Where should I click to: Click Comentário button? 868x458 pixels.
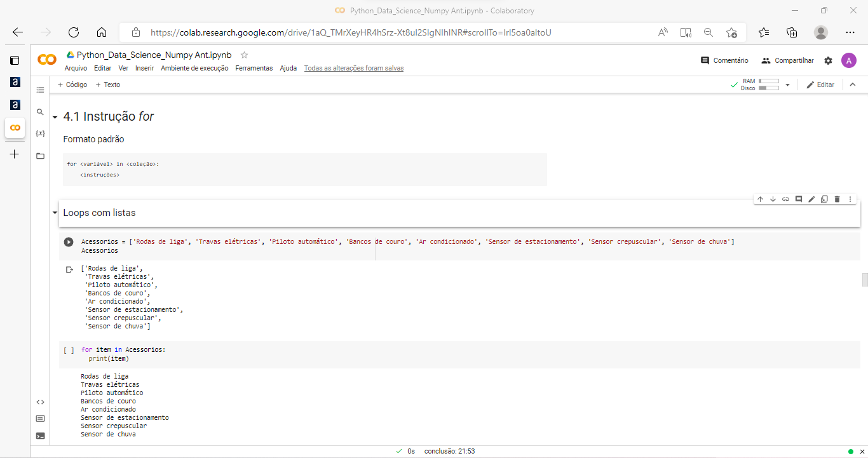coord(724,60)
